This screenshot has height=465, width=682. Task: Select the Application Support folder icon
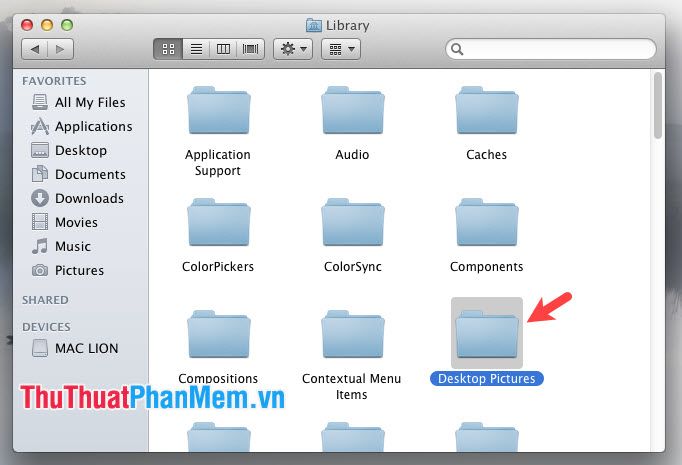point(219,110)
